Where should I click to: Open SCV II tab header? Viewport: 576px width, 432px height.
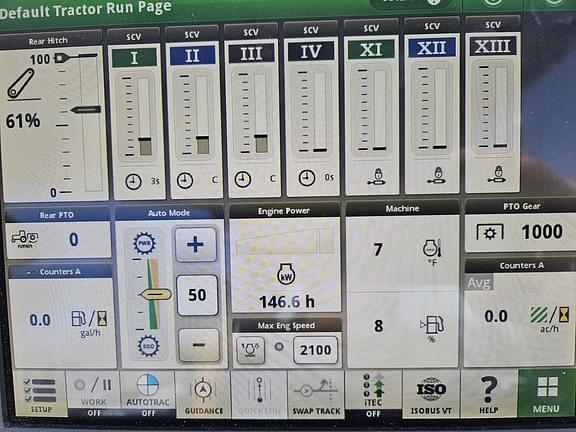click(x=192, y=55)
